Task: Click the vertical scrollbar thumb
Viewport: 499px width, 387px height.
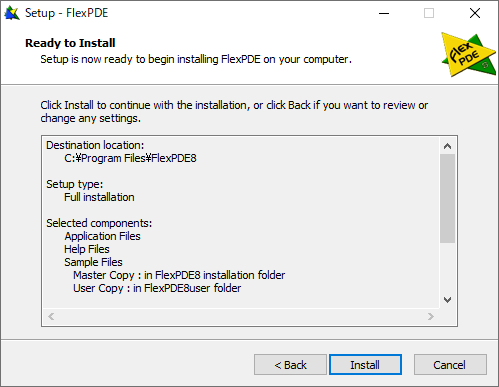Action: (x=447, y=198)
